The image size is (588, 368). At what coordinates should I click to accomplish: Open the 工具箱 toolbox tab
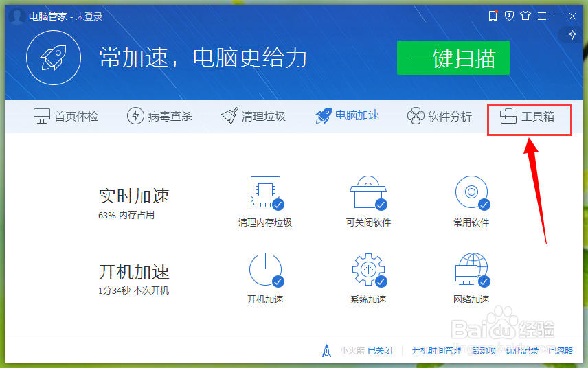point(528,117)
